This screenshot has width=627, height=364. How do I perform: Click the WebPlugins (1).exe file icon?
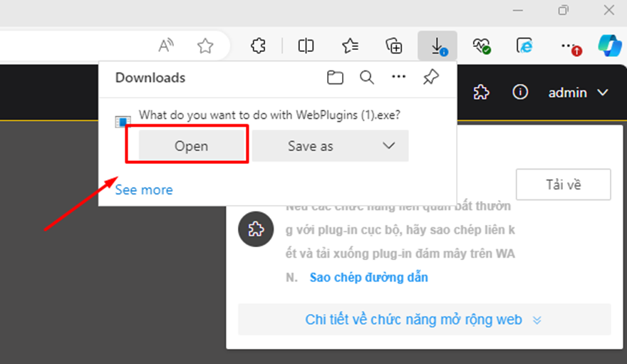click(123, 121)
